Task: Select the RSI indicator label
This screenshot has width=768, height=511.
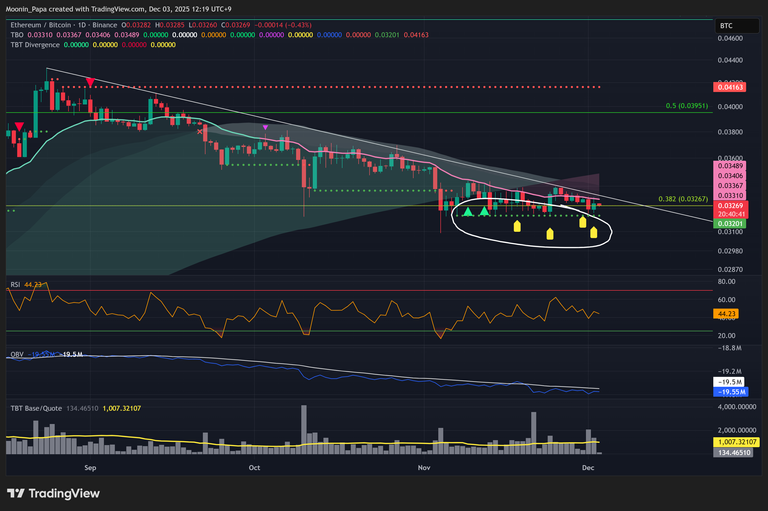Action: click(x=13, y=284)
